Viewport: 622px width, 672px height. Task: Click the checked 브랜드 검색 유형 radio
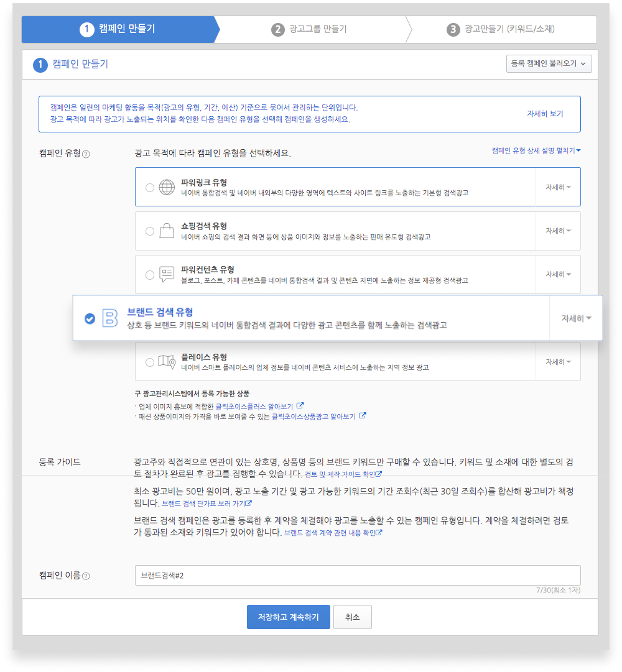90,318
